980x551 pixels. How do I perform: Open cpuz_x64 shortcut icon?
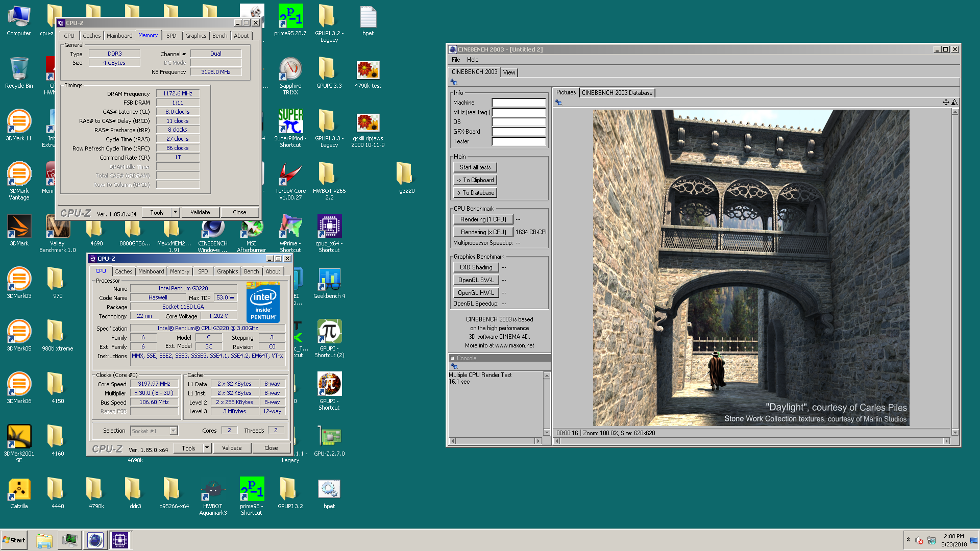pyautogui.click(x=329, y=234)
